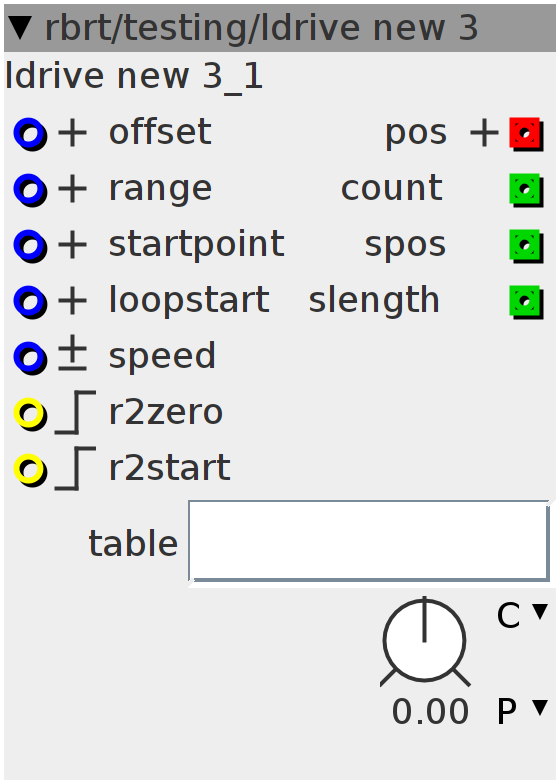Click the rising-edge symbol next to r2zero

click(x=75, y=412)
